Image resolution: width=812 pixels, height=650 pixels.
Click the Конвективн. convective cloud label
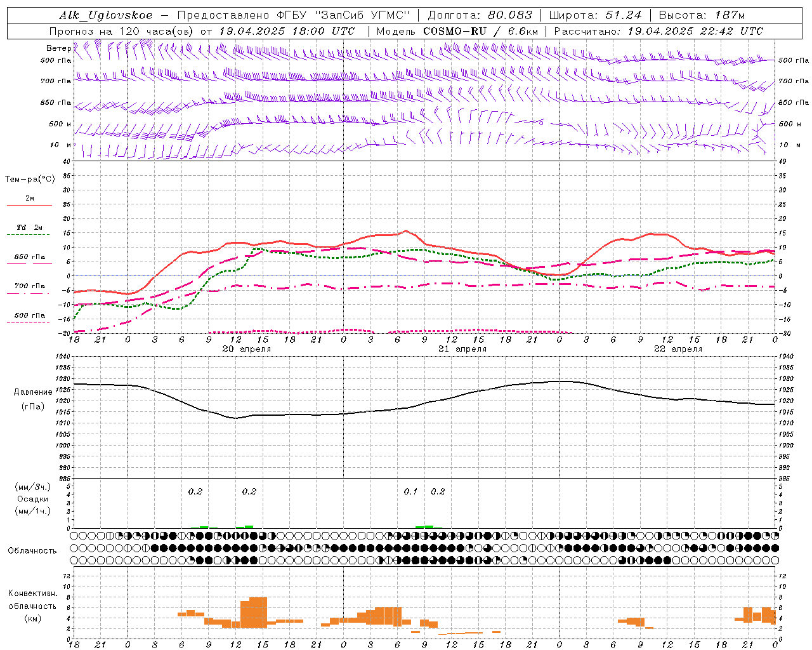click(32, 594)
